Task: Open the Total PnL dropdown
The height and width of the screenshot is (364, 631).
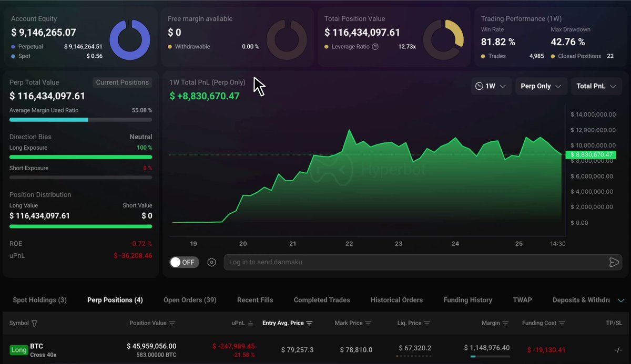Action: pyautogui.click(x=596, y=86)
